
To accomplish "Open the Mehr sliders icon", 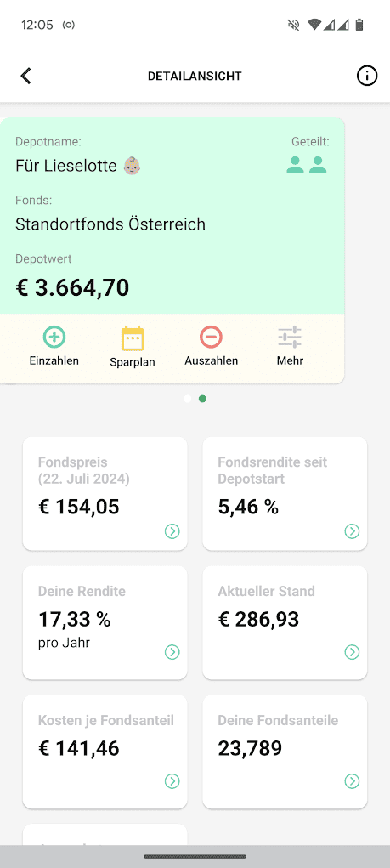I will tap(290, 337).
